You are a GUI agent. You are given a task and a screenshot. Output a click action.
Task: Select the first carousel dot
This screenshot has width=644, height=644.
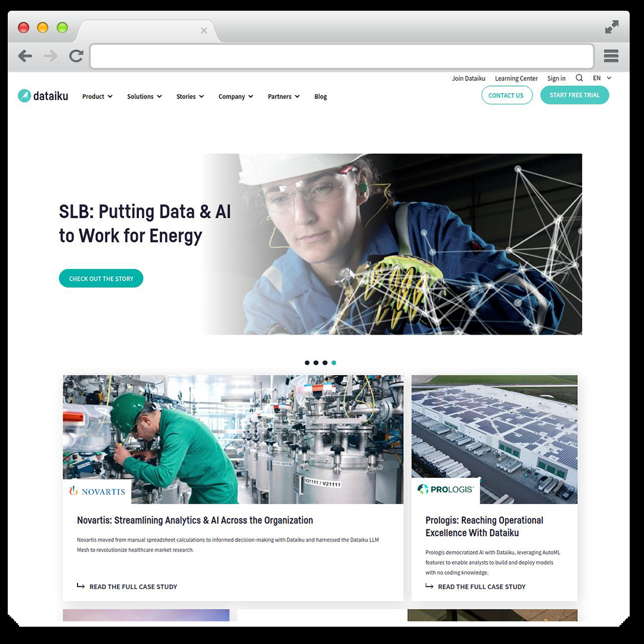click(307, 363)
